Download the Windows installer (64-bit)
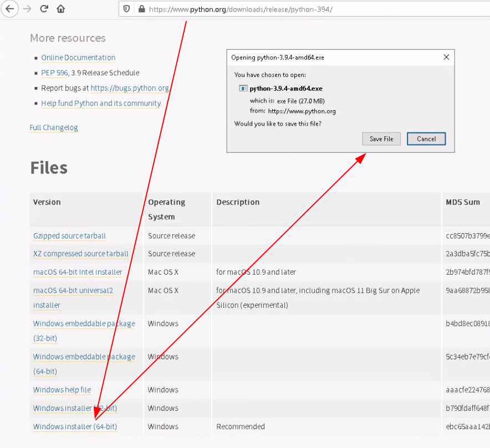The height and width of the screenshot is (448, 490). click(x=75, y=427)
